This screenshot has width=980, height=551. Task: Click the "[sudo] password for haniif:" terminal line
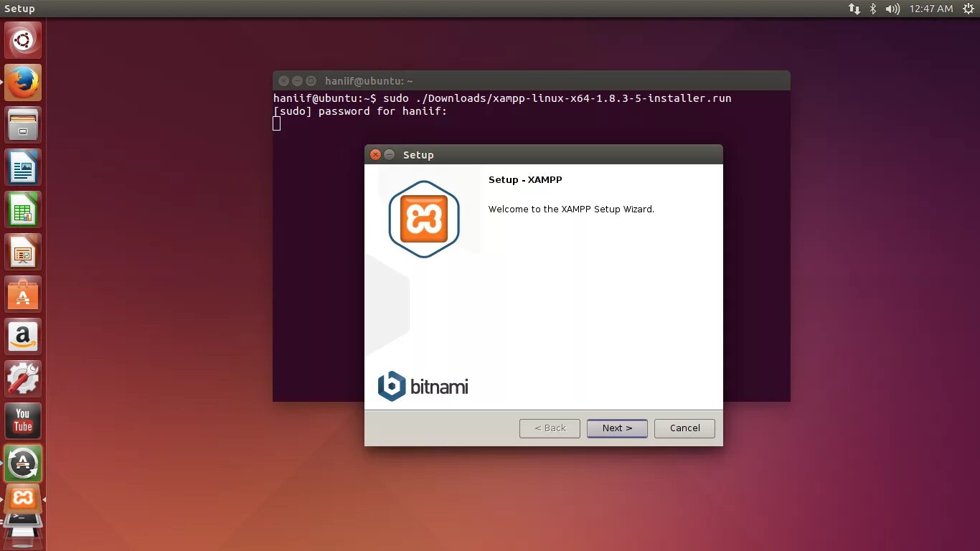(x=360, y=111)
